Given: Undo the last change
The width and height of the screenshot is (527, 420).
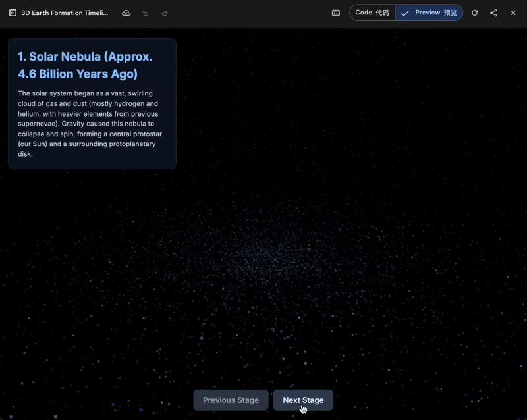Looking at the screenshot, I should pyautogui.click(x=145, y=13).
